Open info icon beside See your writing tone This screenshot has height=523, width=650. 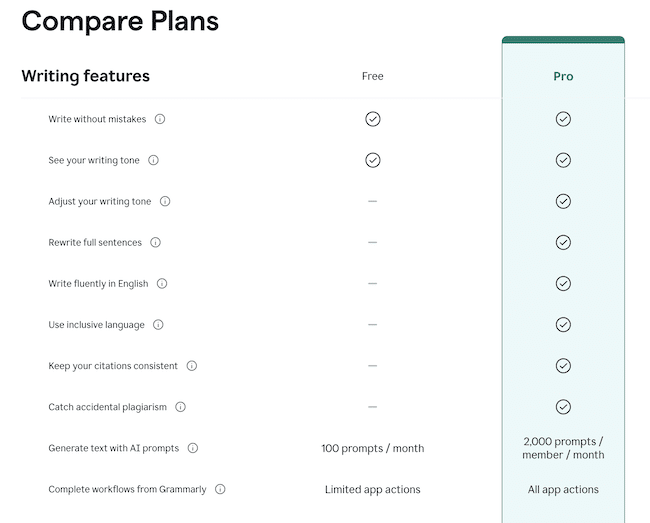[153, 160]
